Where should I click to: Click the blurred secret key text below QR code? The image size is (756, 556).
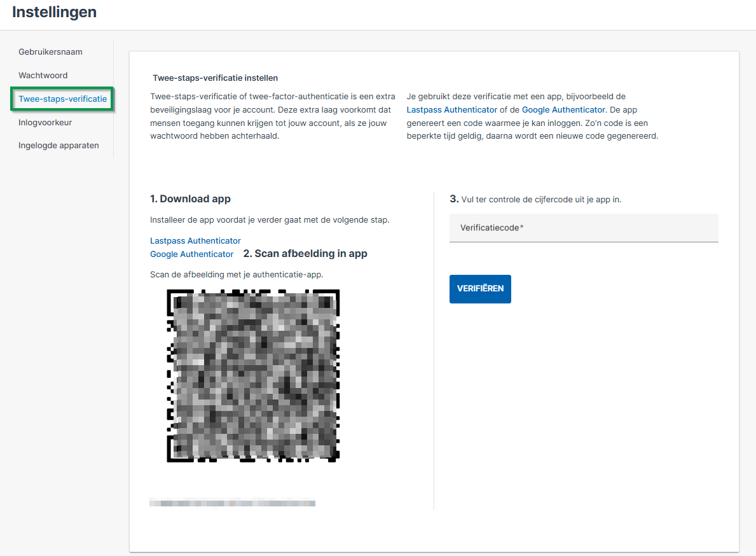(232, 503)
